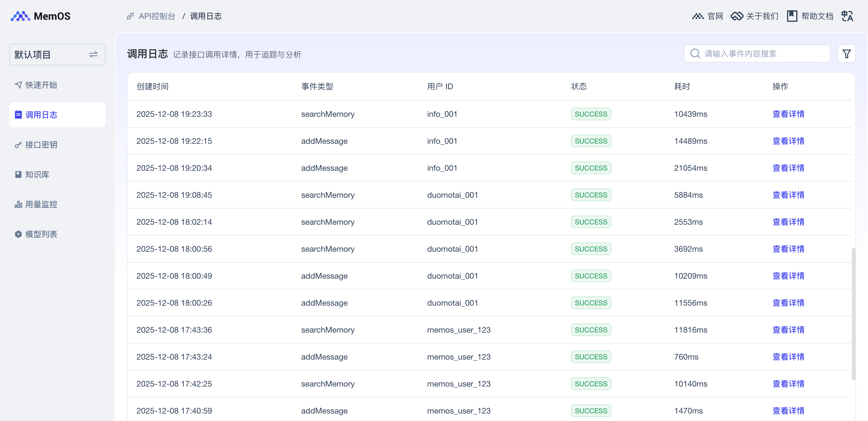Image resolution: width=868 pixels, height=421 pixels.
Task: Go to 接口密钥 page
Action: tap(41, 145)
